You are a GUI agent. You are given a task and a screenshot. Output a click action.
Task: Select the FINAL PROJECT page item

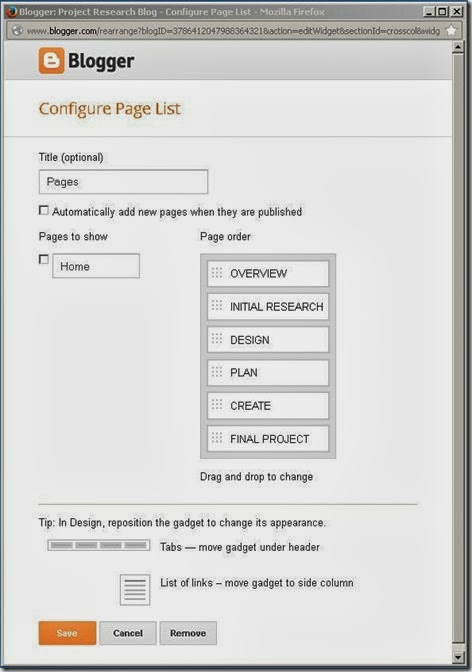(268, 438)
